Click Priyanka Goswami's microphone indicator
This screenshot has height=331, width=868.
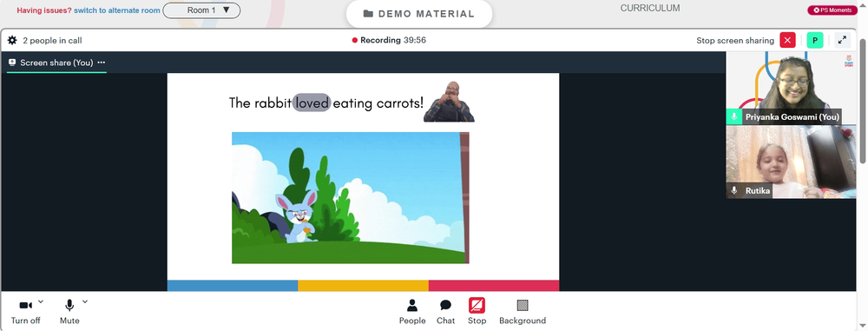tap(734, 117)
